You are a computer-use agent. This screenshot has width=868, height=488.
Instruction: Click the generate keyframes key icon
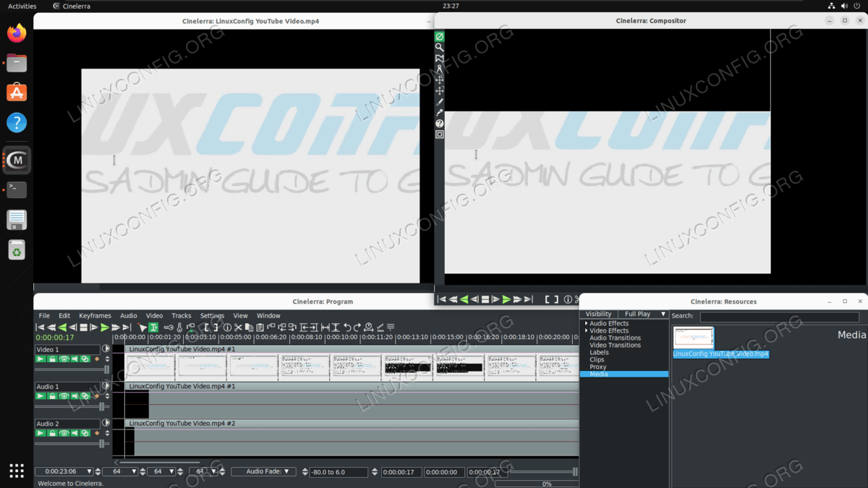(x=169, y=328)
